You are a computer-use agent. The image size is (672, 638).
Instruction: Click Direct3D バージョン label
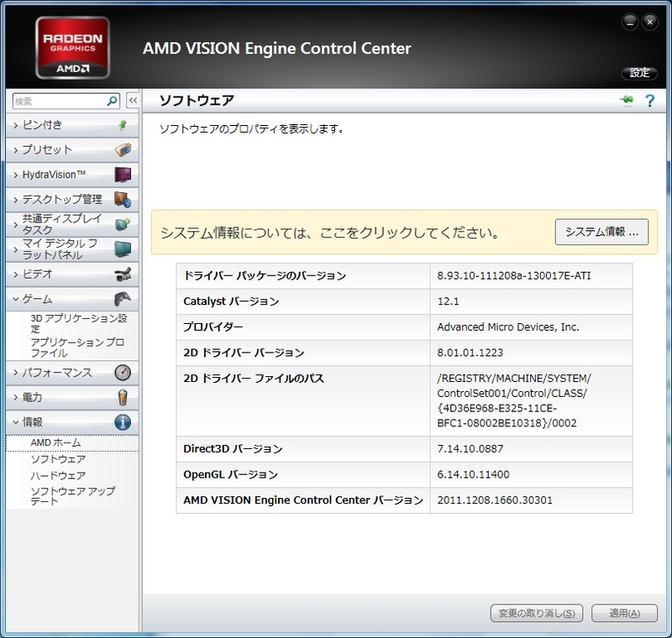233,449
